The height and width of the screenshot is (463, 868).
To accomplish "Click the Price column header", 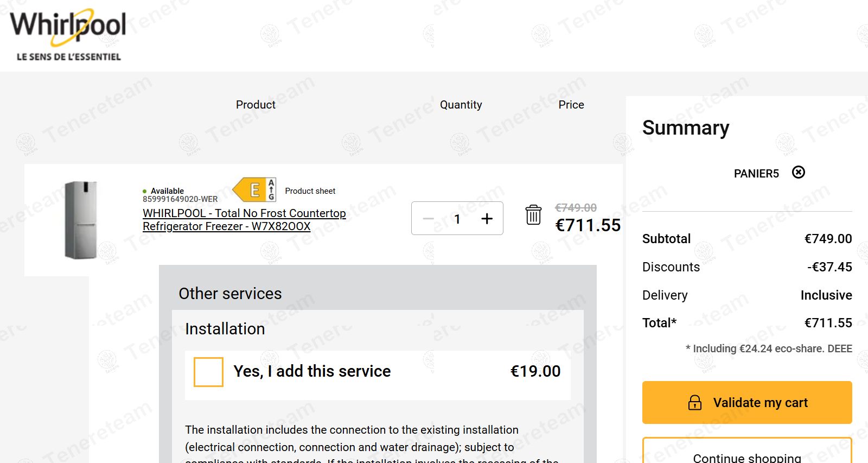I will click(571, 105).
